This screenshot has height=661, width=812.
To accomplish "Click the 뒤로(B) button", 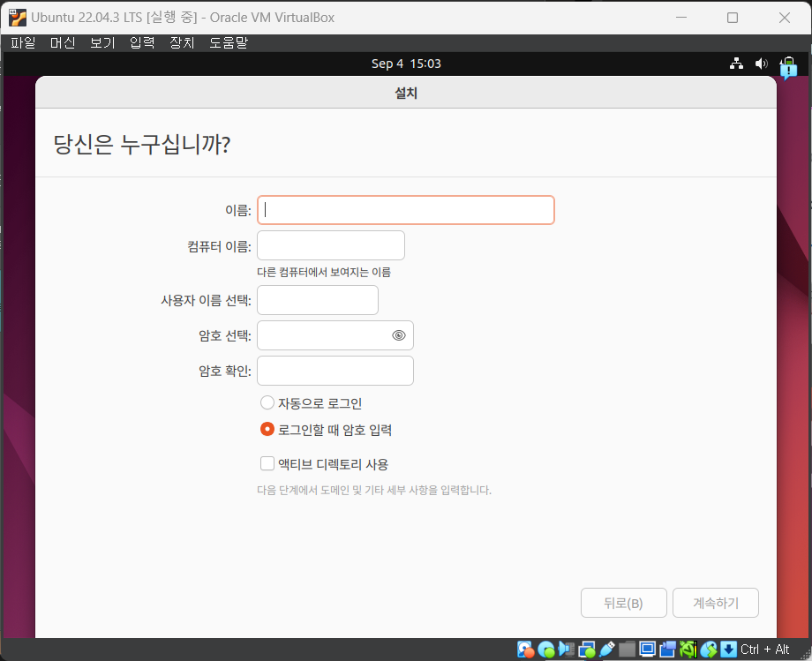I will (623, 603).
